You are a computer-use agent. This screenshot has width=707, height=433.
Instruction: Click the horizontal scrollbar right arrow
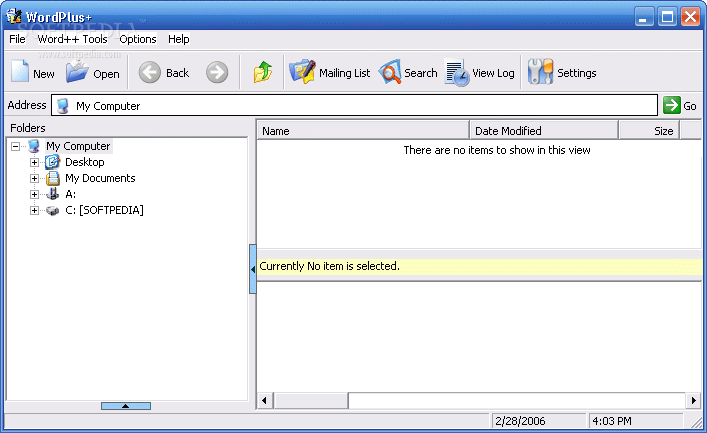693,400
